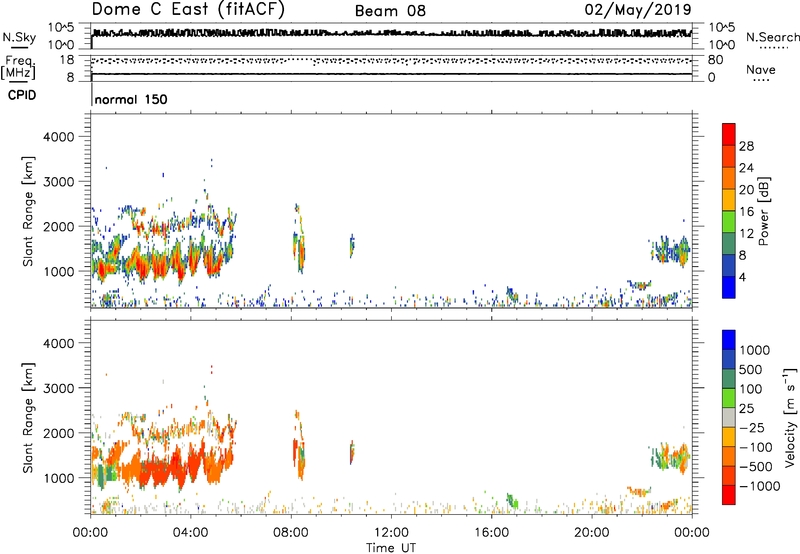Click the "1000" range tick of velocity panel
This screenshot has width=800, height=554.
coord(58,478)
